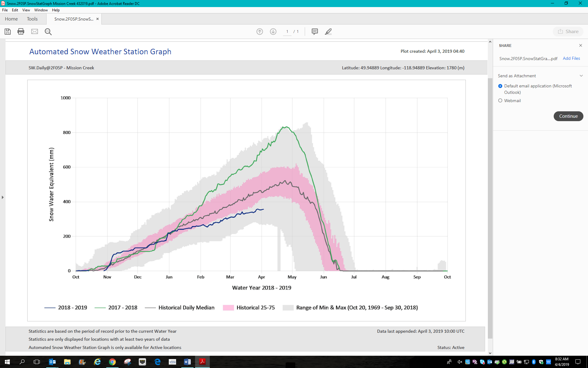Close the Share panel
Image resolution: width=588 pixels, height=368 pixels.
point(580,45)
